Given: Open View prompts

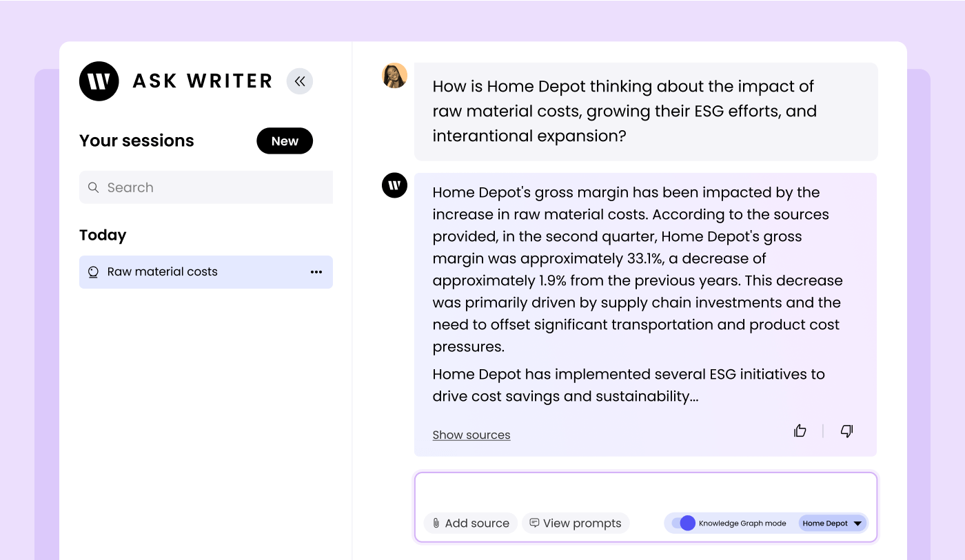Looking at the screenshot, I should point(576,523).
